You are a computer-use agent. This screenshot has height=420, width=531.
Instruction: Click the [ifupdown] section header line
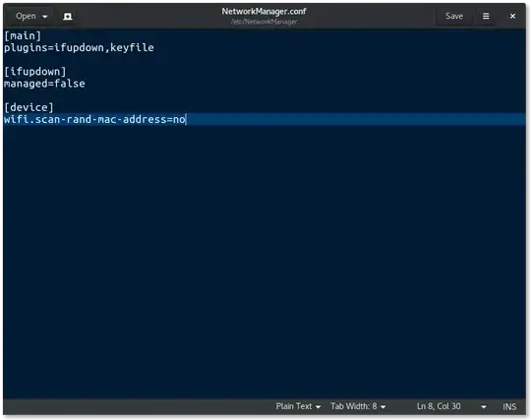35,72
